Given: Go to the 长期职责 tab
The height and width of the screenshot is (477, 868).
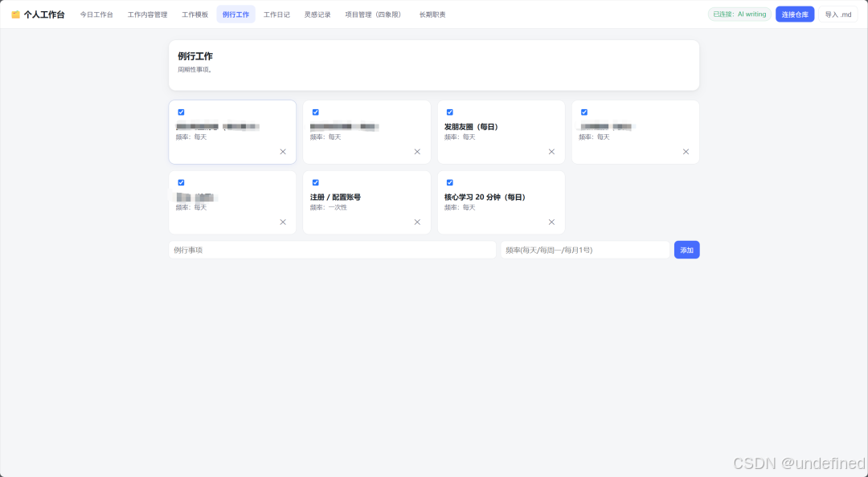Looking at the screenshot, I should (x=432, y=14).
